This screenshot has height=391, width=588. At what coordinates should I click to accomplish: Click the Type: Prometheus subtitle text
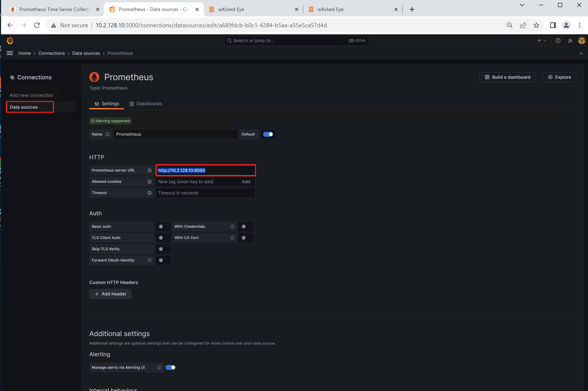pyautogui.click(x=108, y=88)
